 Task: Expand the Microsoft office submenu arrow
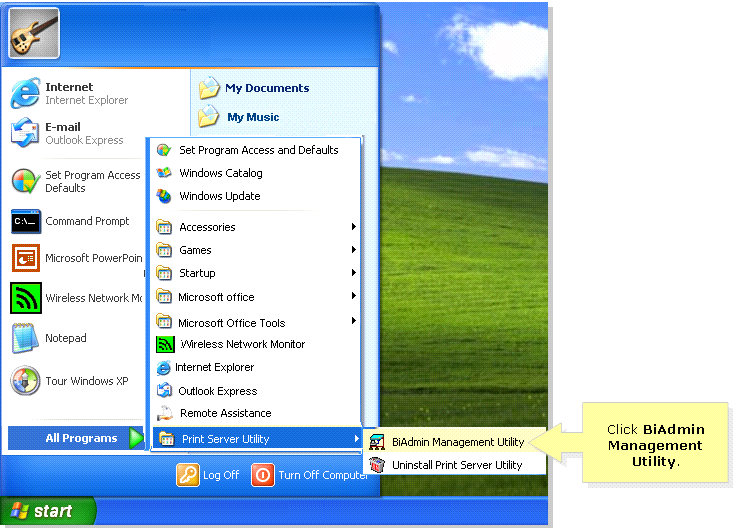(x=354, y=295)
